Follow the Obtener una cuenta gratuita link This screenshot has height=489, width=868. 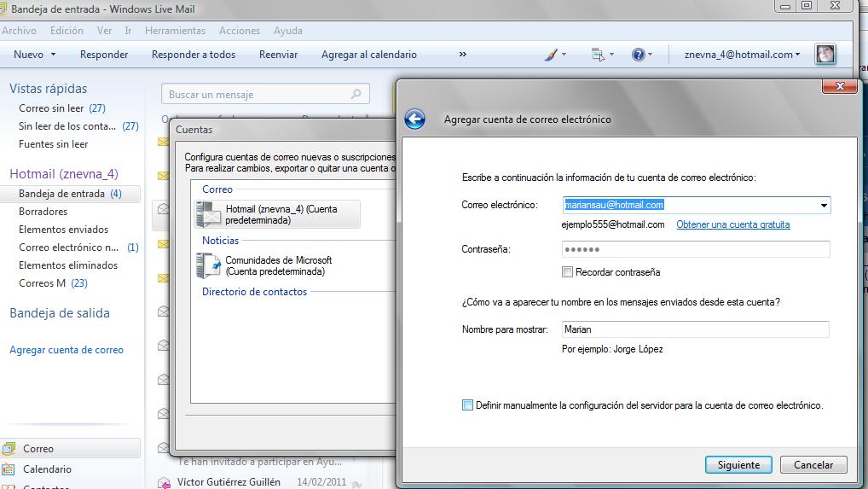[x=733, y=224]
